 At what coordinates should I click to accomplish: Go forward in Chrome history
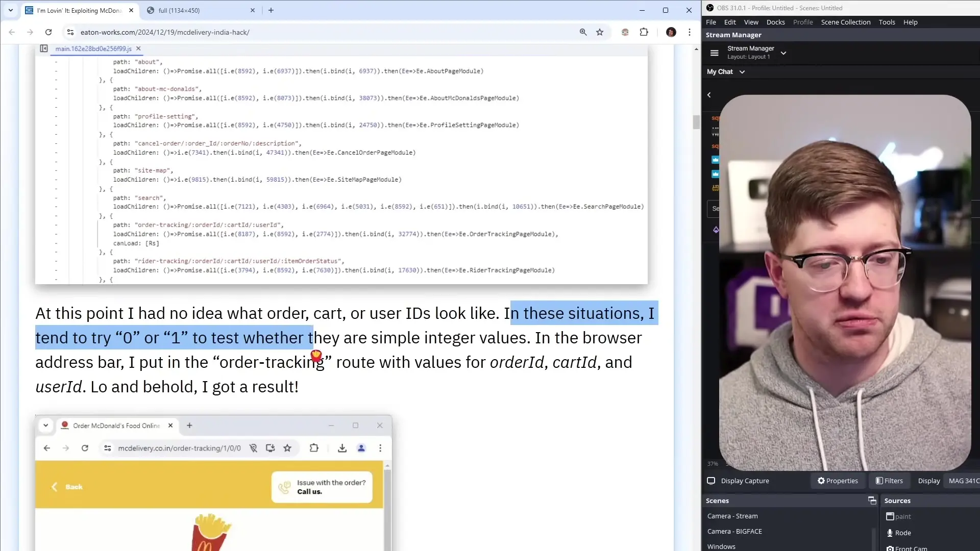[30, 32]
